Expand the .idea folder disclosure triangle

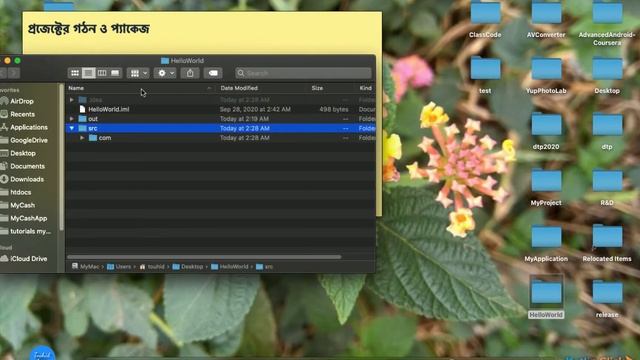click(x=72, y=100)
